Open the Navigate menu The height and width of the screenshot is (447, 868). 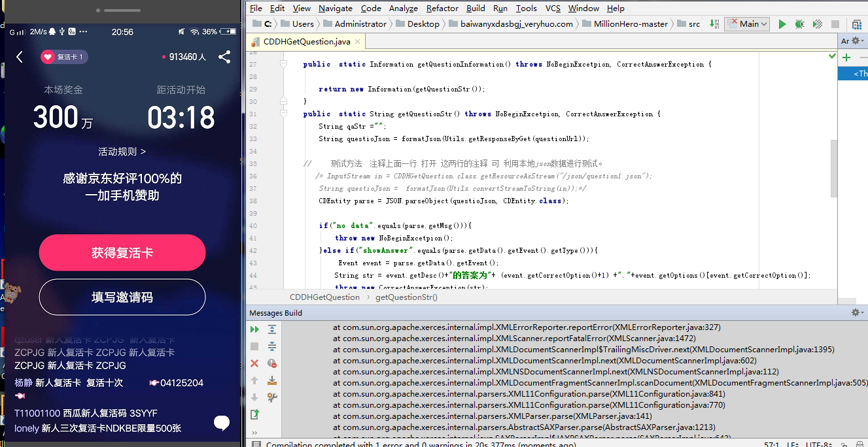click(336, 8)
